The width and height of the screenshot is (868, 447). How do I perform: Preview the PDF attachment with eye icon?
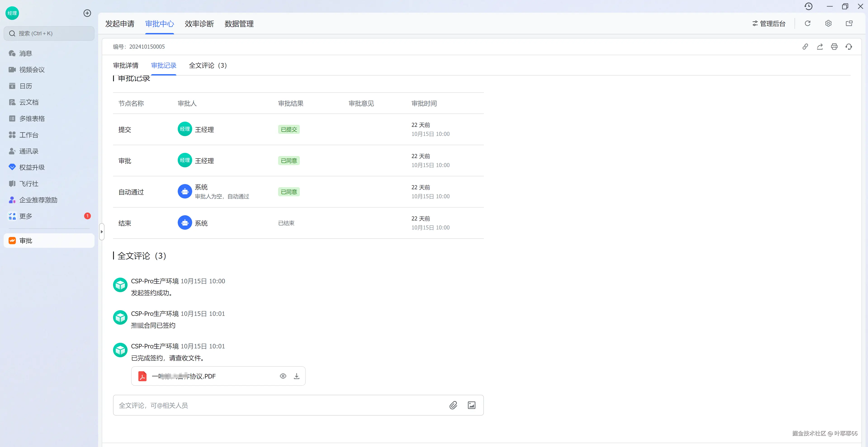283,376
